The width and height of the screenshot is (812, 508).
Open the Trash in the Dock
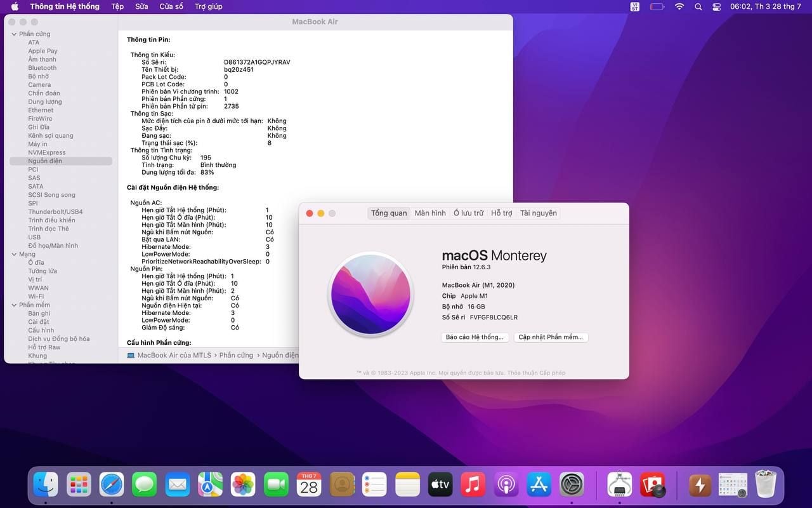(766, 485)
